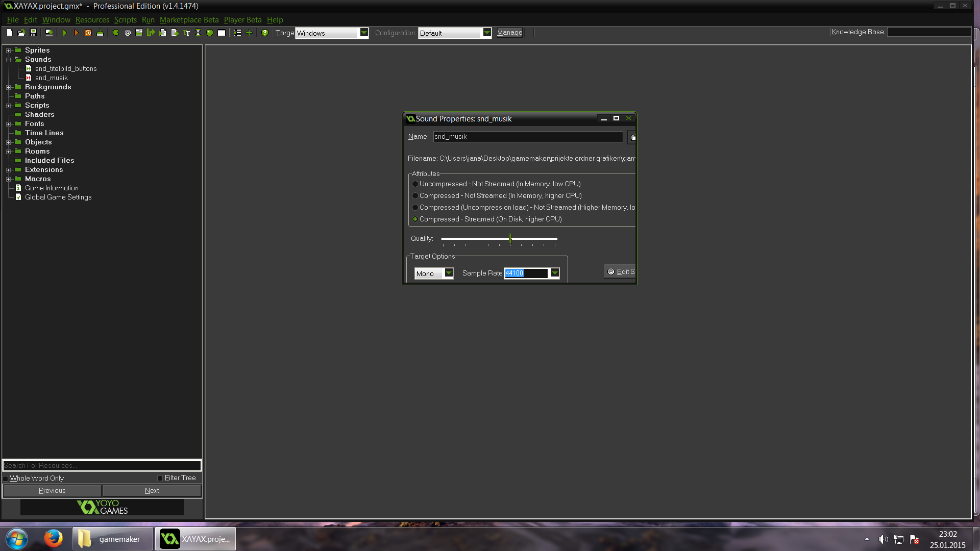Click the Save project floppy icon
The height and width of the screenshot is (551, 980).
tap(34, 33)
